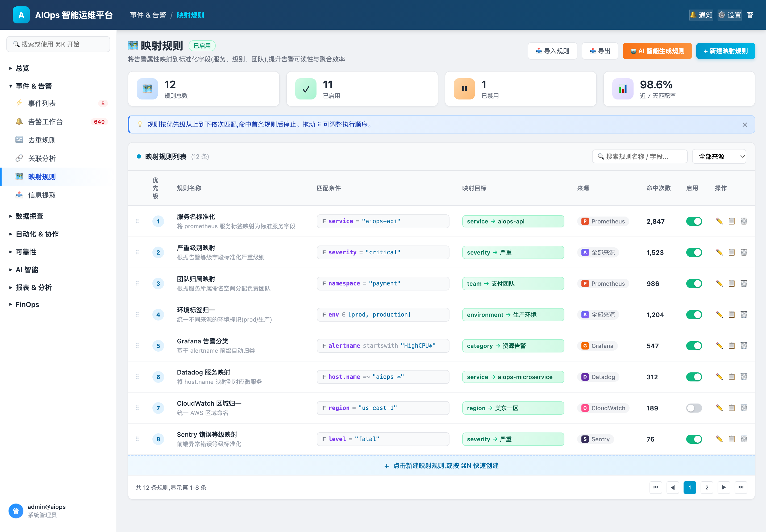766x532 pixels.
Task: Delete the 团队归属映射 rule via trash icon
Action: click(744, 283)
